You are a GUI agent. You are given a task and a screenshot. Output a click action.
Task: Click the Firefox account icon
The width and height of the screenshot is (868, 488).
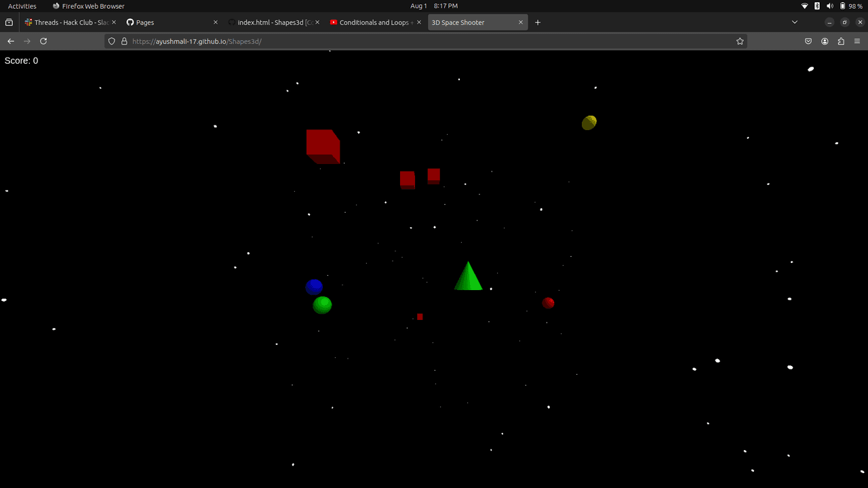click(825, 41)
